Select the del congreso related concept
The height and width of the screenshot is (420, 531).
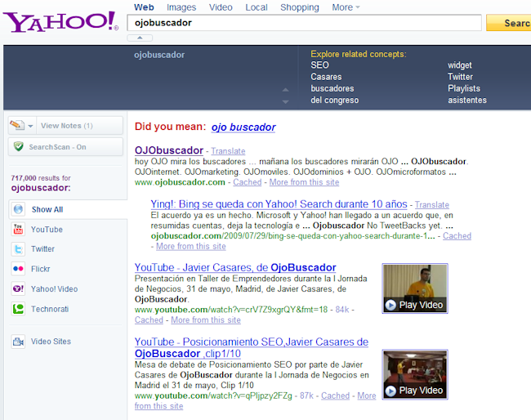[x=335, y=101]
